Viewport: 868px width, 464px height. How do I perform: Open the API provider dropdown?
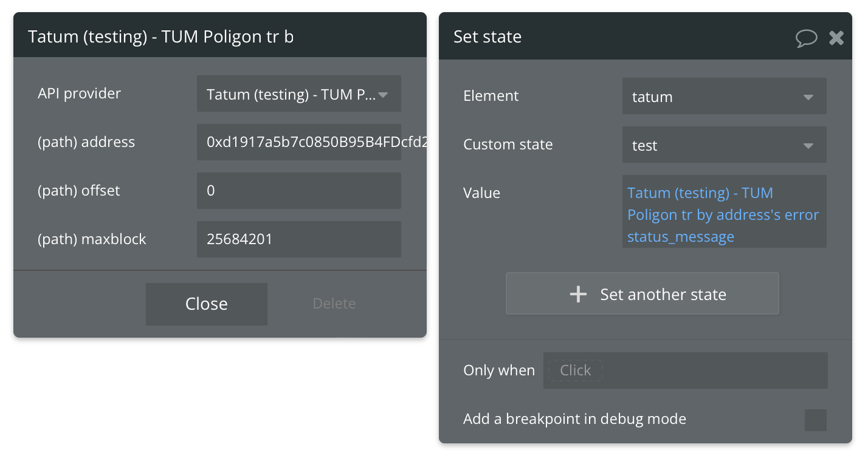coord(298,94)
